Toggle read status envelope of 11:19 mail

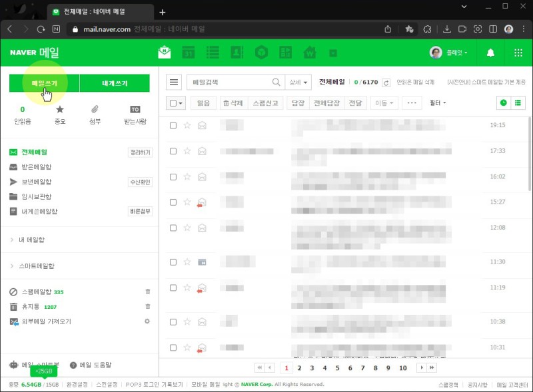tap(202, 288)
